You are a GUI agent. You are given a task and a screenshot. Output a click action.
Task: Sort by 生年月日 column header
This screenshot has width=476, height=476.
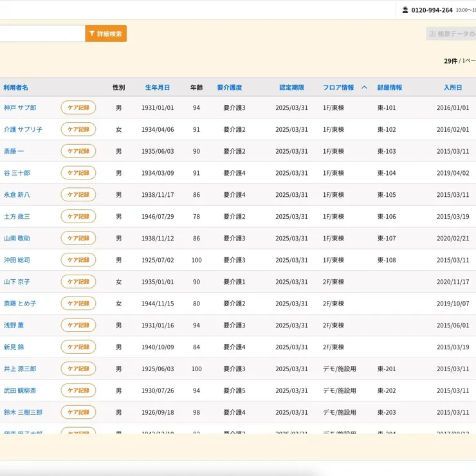157,87
